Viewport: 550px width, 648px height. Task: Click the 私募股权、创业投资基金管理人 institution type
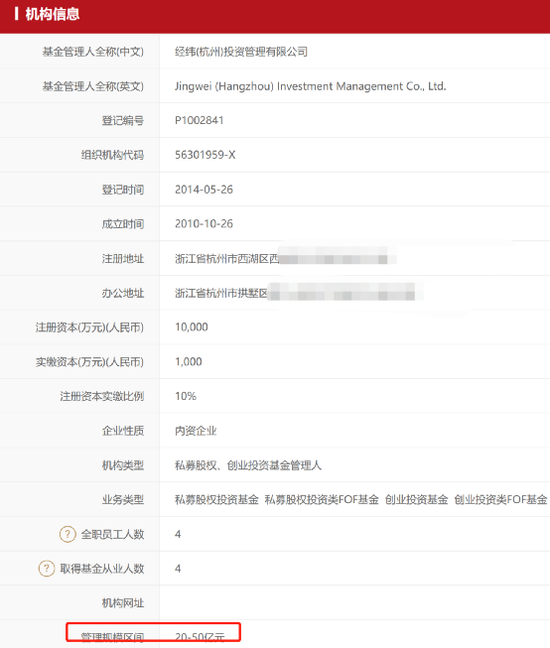coord(248,465)
